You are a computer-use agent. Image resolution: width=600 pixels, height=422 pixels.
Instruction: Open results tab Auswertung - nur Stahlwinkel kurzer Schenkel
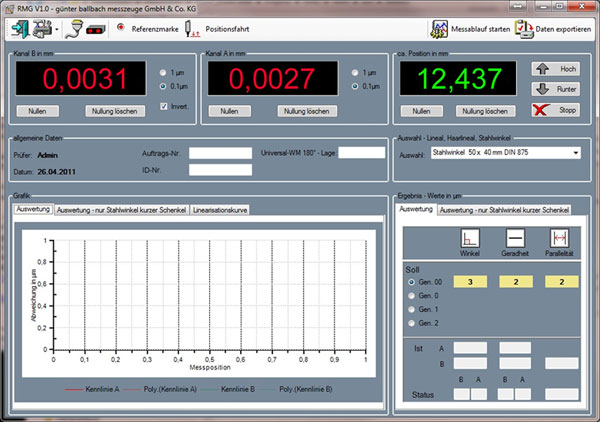[x=504, y=210]
